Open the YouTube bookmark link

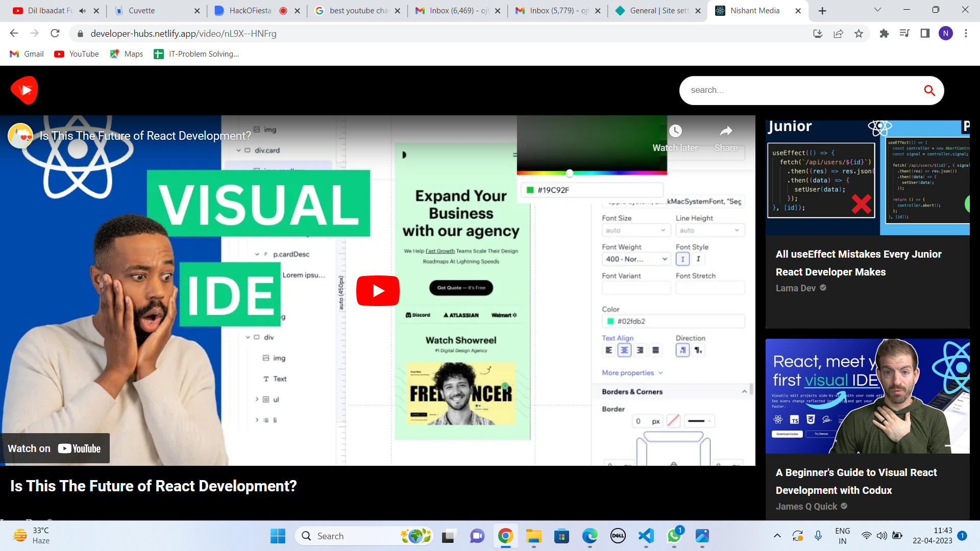tap(77, 54)
